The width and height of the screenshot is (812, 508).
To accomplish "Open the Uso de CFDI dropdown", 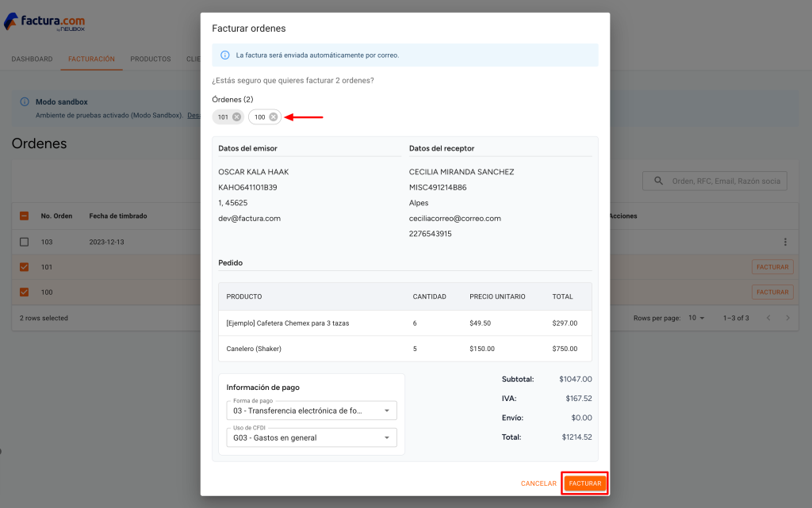I will click(x=312, y=437).
